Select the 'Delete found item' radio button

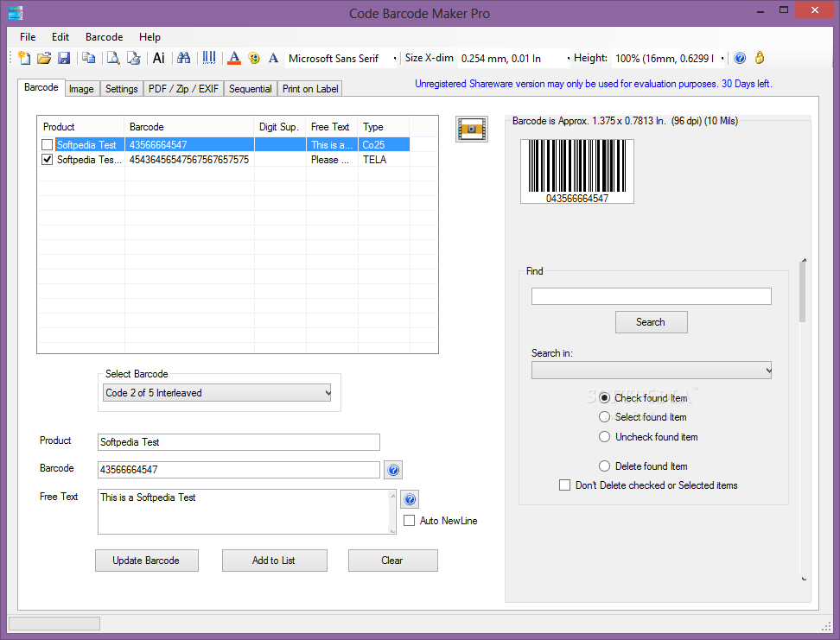tap(605, 466)
